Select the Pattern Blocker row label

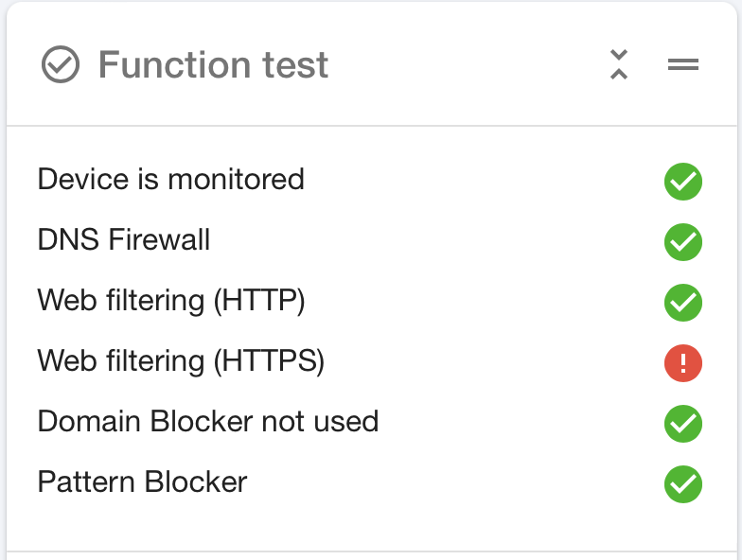[142, 482]
